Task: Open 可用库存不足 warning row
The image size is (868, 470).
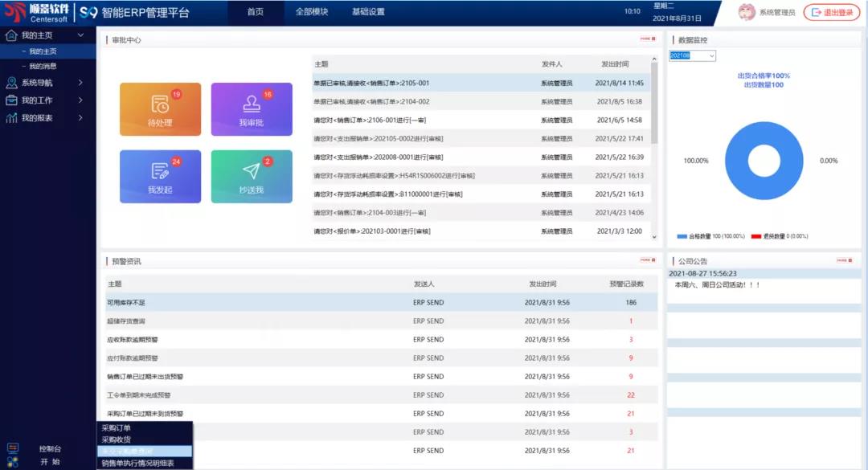Action: coord(126,303)
